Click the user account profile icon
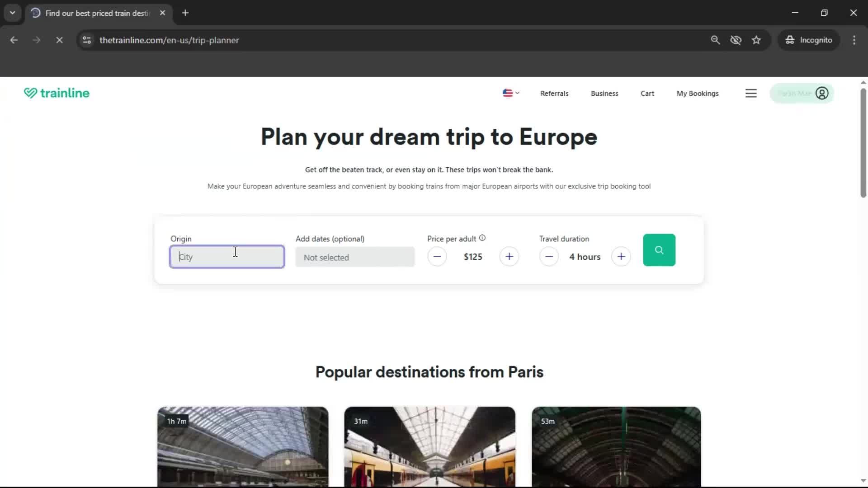The width and height of the screenshot is (868, 488). click(821, 93)
